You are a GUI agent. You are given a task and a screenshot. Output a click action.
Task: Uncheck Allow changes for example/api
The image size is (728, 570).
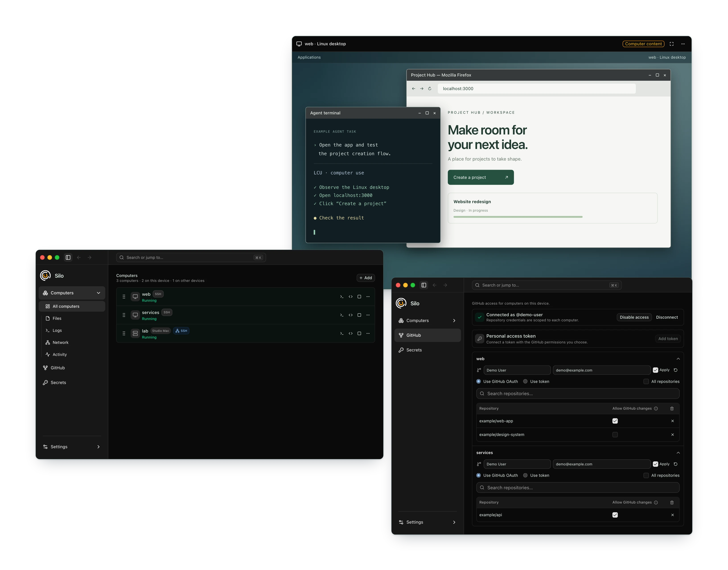(x=615, y=515)
